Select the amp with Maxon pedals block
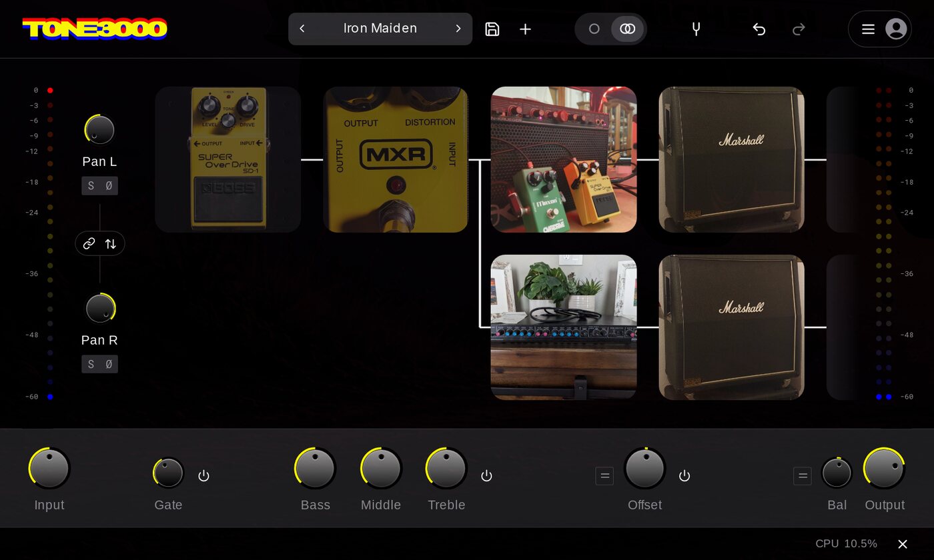Image resolution: width=934 pixels, height=560 pixels. pyautogui.click(x=564, y=159)
